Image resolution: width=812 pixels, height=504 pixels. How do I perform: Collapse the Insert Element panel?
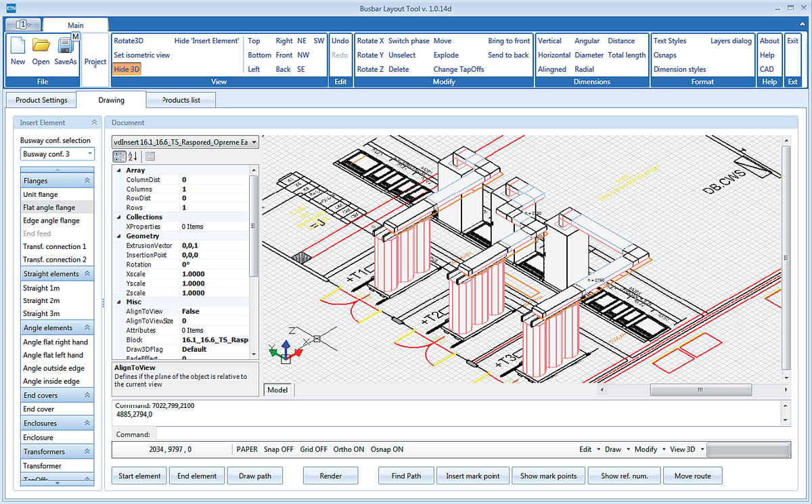(x=94, y=122)
